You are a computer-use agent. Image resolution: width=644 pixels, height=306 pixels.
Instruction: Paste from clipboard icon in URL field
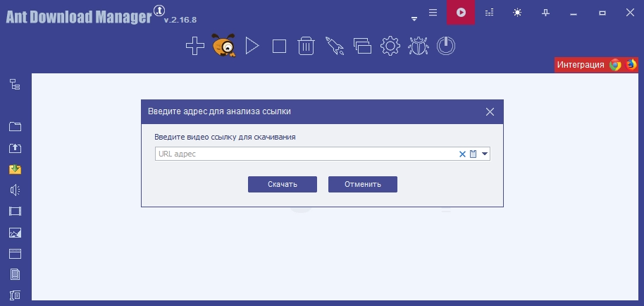(473, 154)
